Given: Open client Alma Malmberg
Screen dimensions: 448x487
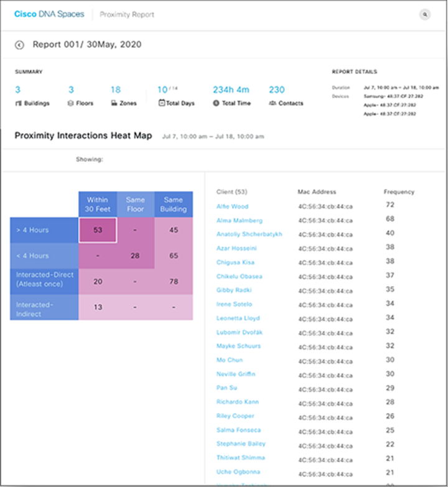Looking at the screenshot, I should (x=240, y=220).
